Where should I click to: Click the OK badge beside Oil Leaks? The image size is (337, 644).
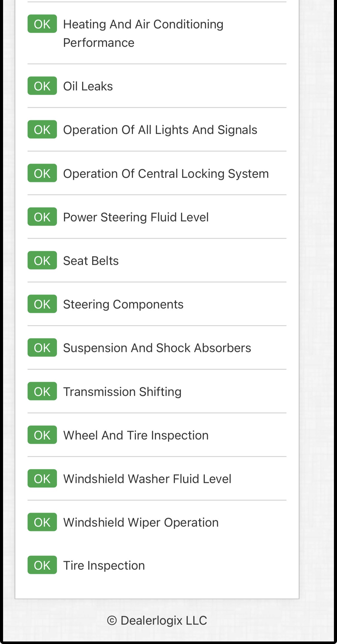point(42,86)
